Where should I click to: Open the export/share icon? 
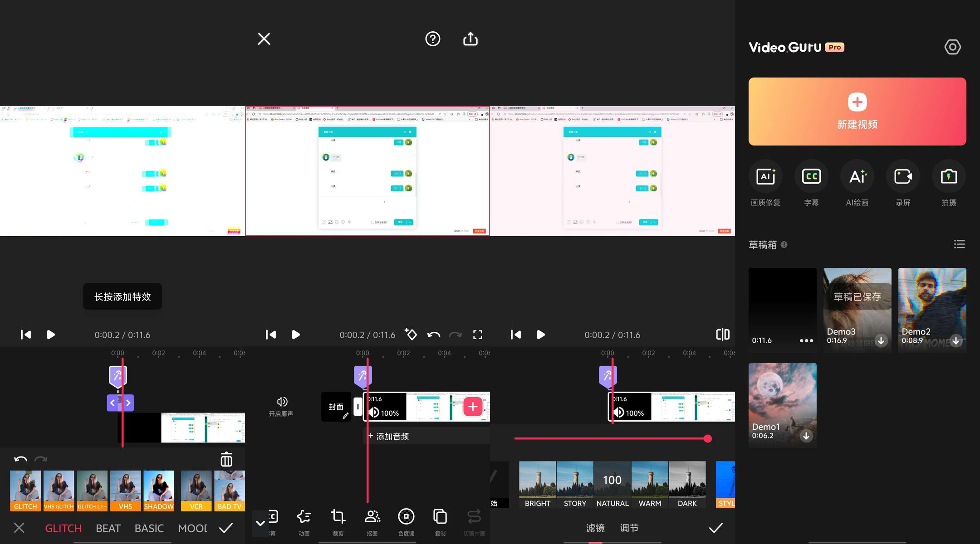(470, 39)
